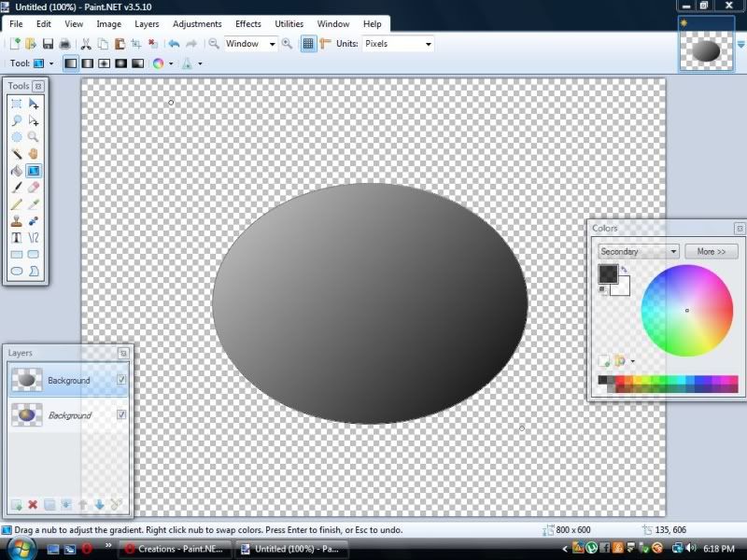The image size is (747, 560).
Task: Select the Move Selection tool
Action: click(x=34, y=120)
